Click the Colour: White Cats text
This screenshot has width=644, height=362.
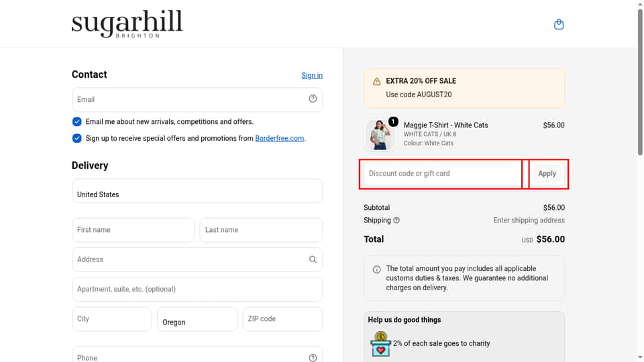[x=429, y=143]
